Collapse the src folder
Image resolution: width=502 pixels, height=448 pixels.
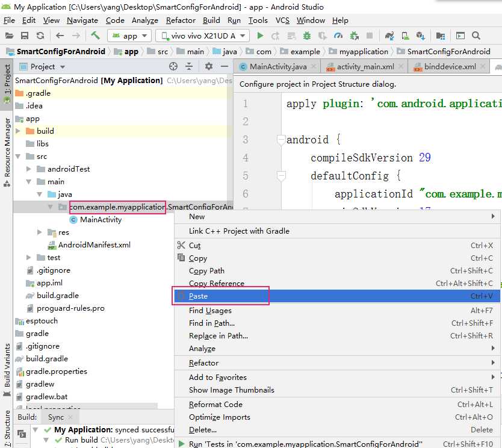[x=18, y=157]
